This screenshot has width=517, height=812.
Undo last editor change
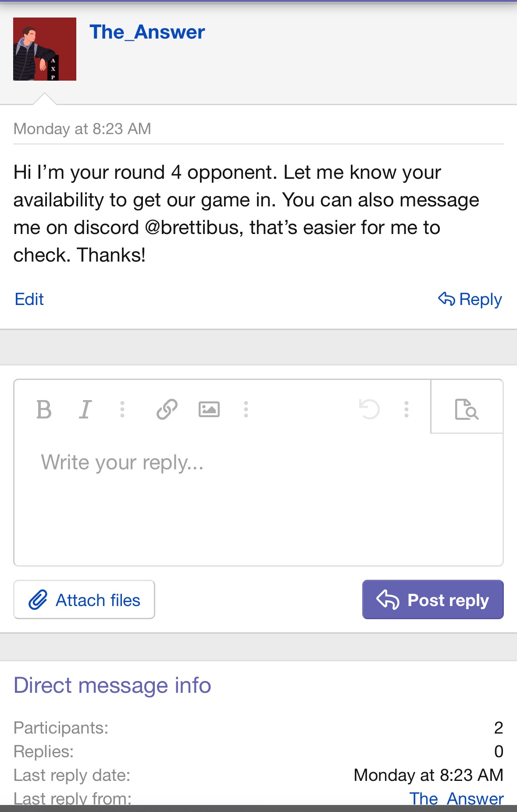(x=369, y=410)
